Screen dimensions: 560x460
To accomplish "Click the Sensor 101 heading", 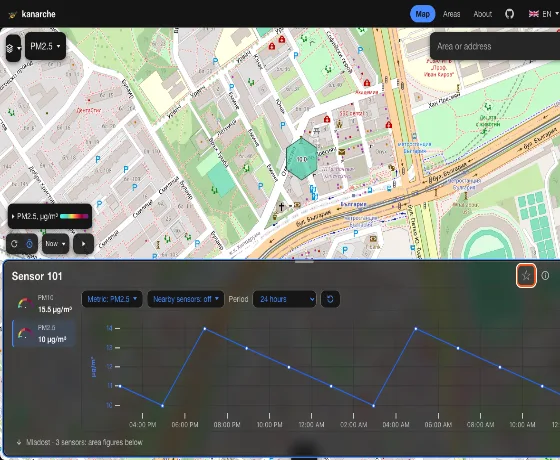I will tap(37, 276).
